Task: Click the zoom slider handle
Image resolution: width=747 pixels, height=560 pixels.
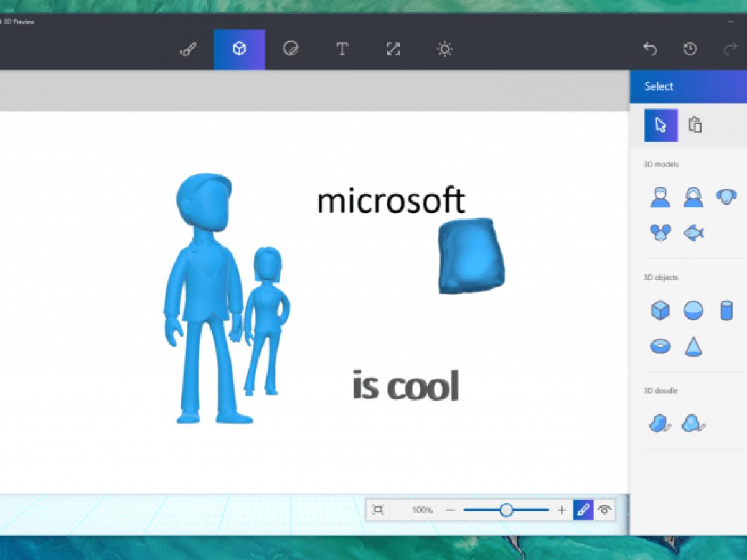Action: tap(507, 510)
